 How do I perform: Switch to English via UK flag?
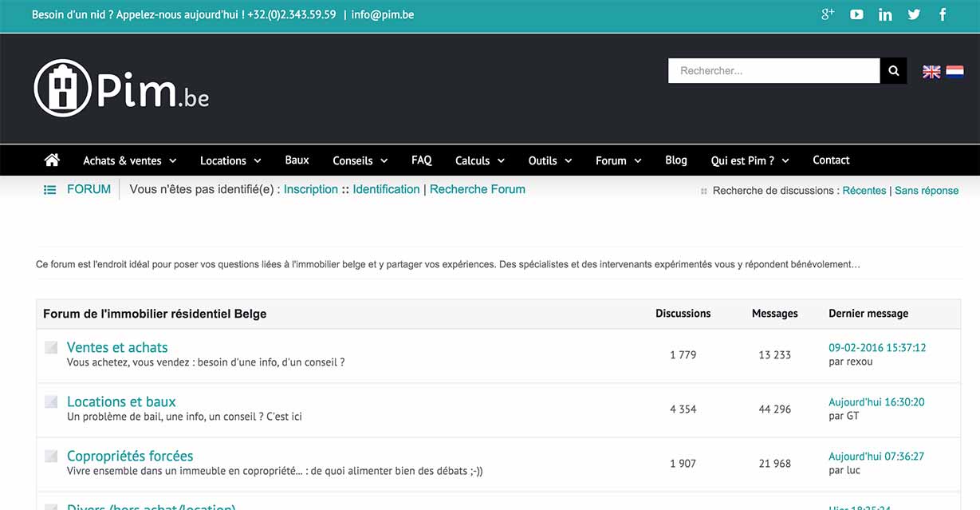coord(931,72)
